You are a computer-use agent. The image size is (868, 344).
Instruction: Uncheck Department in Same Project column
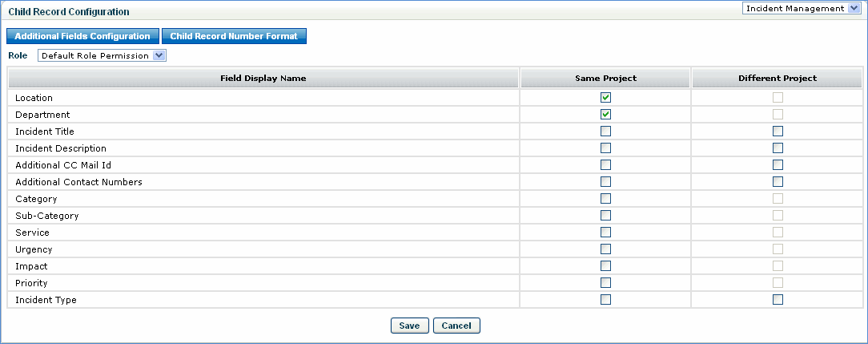click(605, 114)
